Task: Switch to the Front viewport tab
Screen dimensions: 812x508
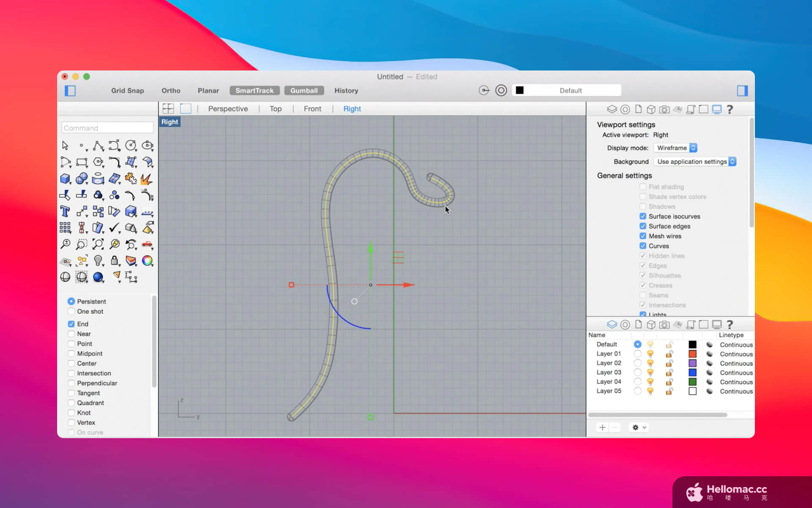Action: 312,109
